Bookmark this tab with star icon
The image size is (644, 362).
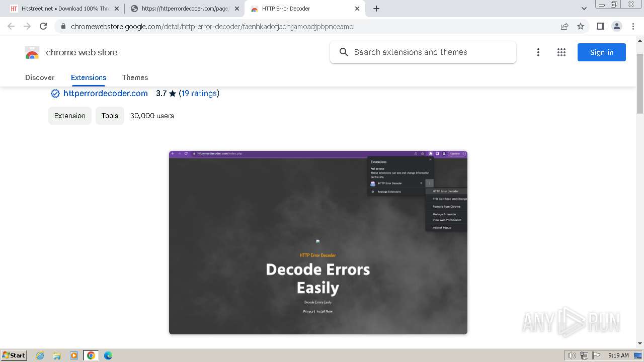581,26
